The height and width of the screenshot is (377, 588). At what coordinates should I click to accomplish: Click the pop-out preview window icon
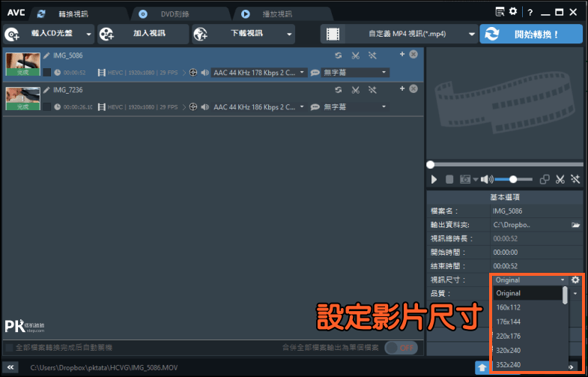(545, 180)
